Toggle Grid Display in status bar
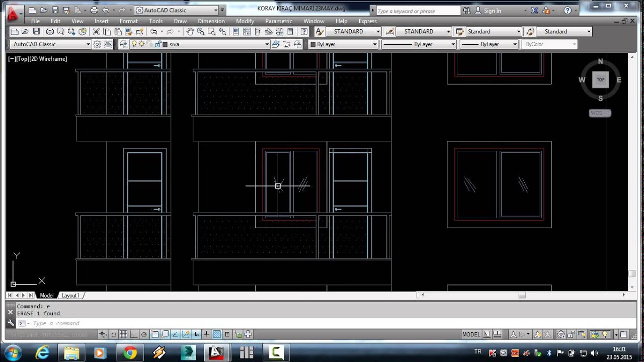Viewport: 644px width, 362px height. 123,334
